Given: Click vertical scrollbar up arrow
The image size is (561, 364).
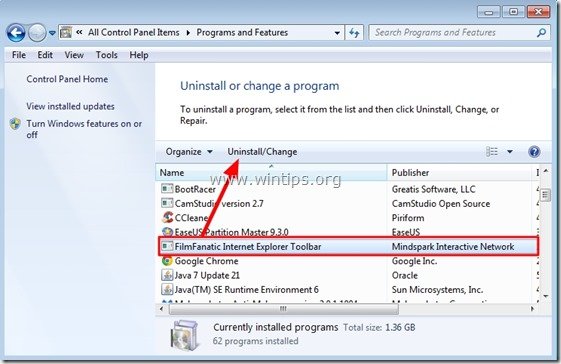Looking at the screenshot, I should pos(546,171).
